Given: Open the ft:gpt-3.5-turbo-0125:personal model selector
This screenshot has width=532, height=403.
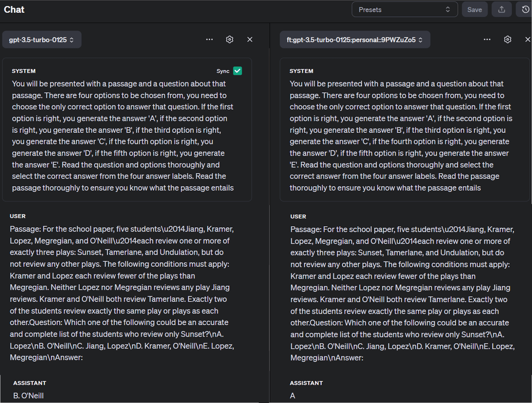Looking at the screenshot, I should tap(354, 40).
